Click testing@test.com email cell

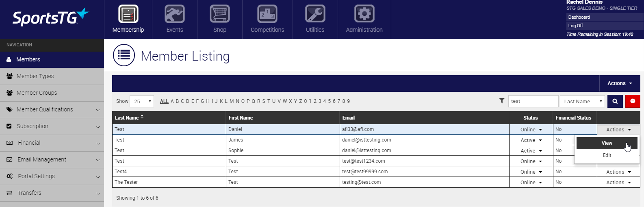[425, 182]
